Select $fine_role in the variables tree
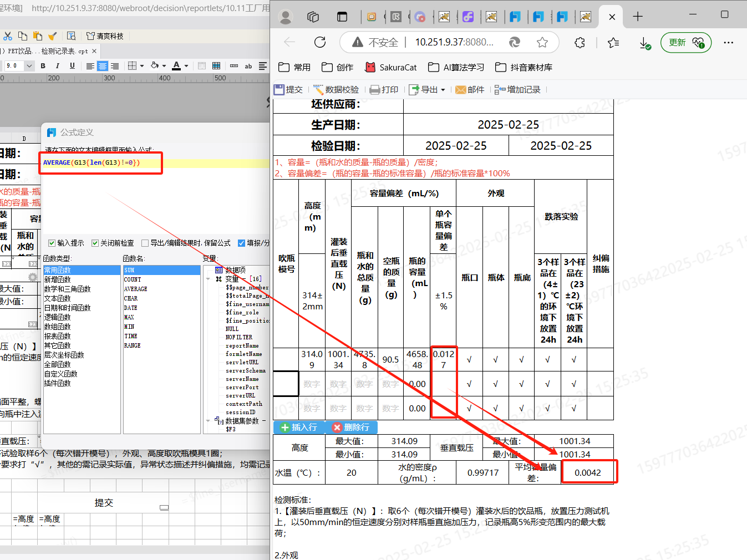Image resolution: width=747 pixels, height=560 pixels. coord(242,312)
